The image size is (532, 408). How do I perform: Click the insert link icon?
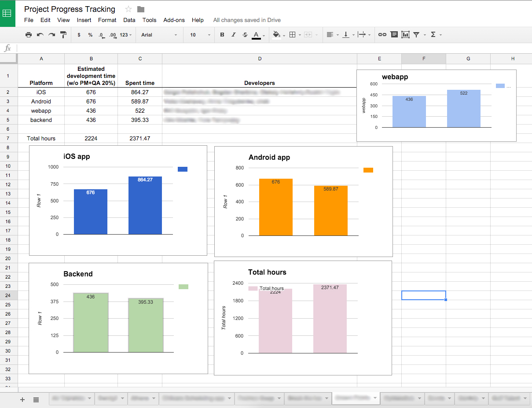click(382, 35)
